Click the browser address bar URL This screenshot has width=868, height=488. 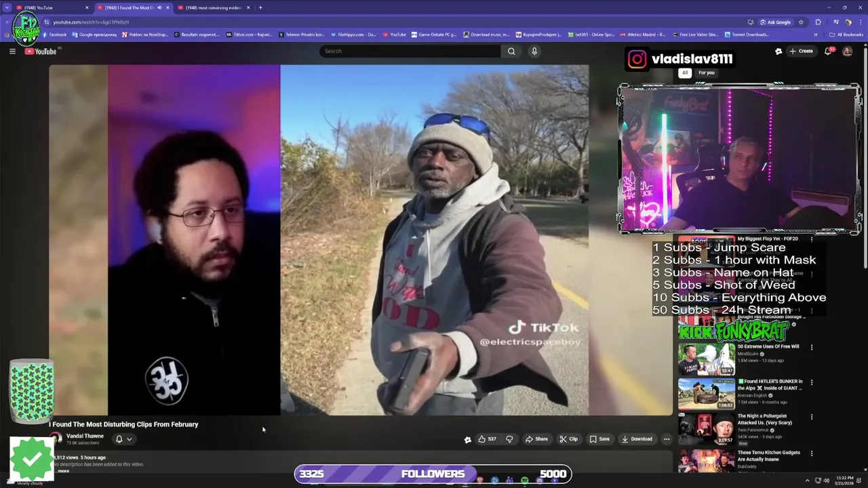(91, 22)
